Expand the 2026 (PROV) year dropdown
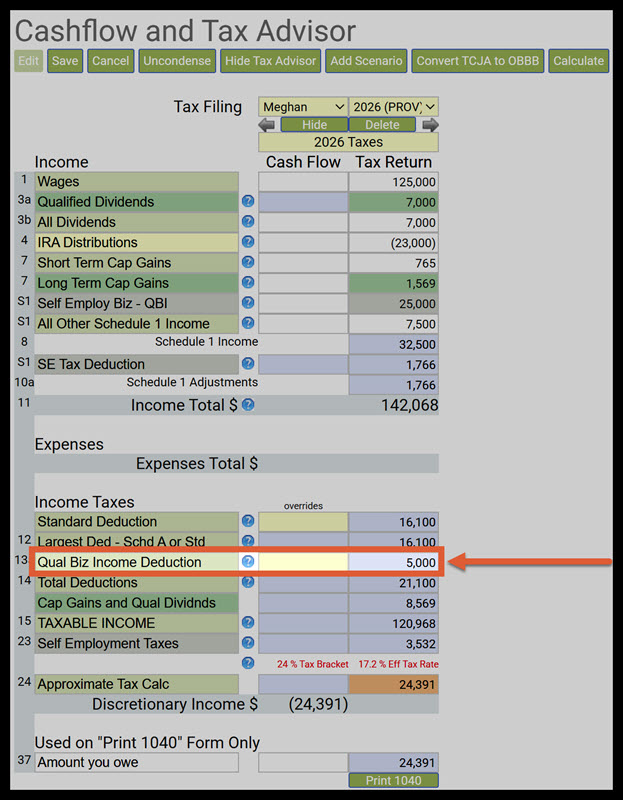 point(393,107)
